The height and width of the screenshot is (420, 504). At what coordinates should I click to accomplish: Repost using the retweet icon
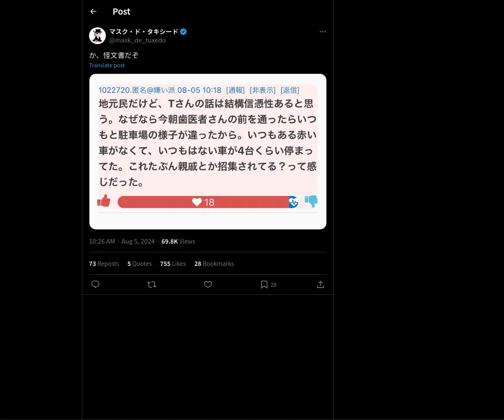click(x=152, y=284)
